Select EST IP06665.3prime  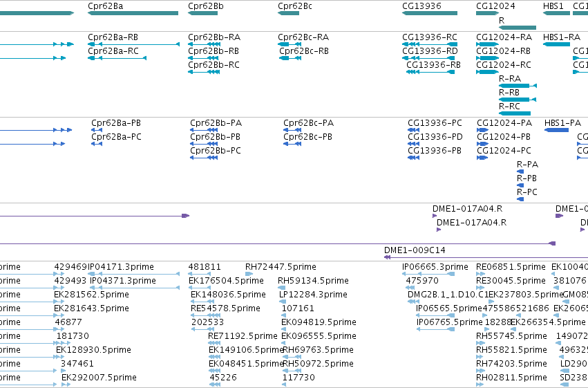click(x=428, y=275)
